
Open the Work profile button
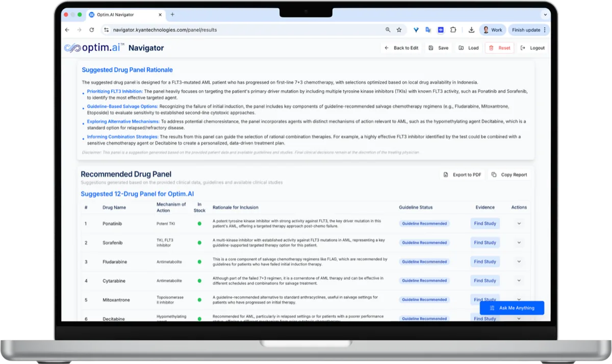(x=493, y=30)
